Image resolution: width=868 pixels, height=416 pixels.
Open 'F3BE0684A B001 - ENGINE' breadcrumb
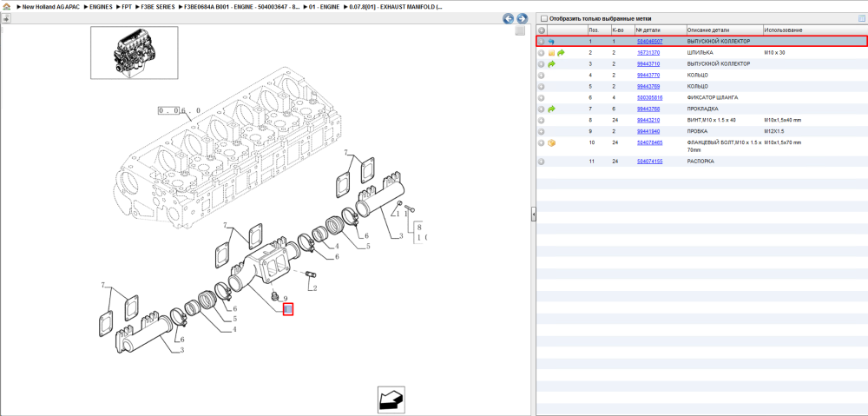pyautogui.click(x=242, y=7)
